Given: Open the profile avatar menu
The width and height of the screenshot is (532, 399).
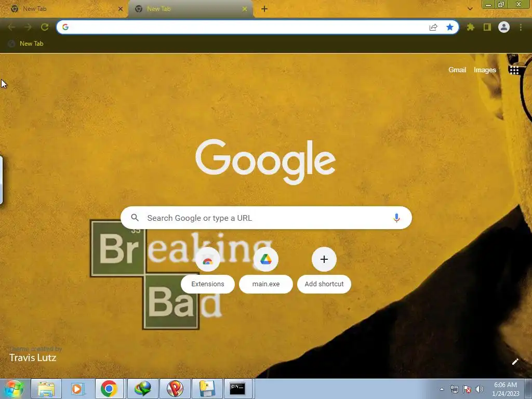Looking at the screenshot, I should 504,27.
